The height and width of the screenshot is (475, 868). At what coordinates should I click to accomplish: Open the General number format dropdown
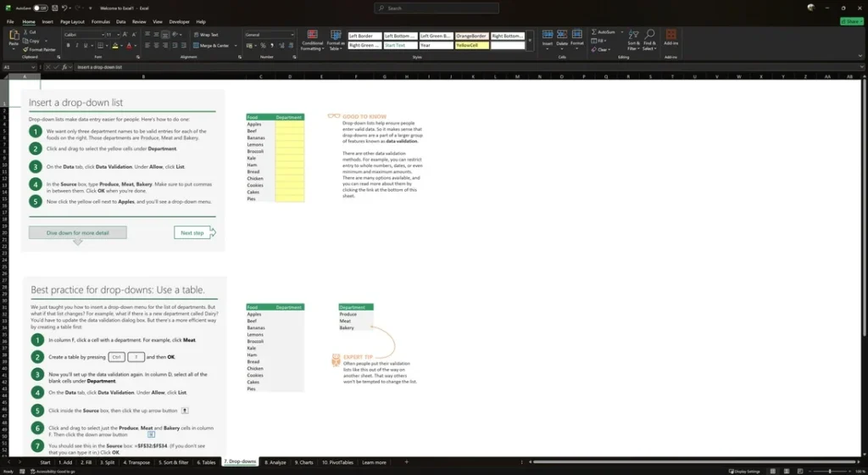click(292, 34)
